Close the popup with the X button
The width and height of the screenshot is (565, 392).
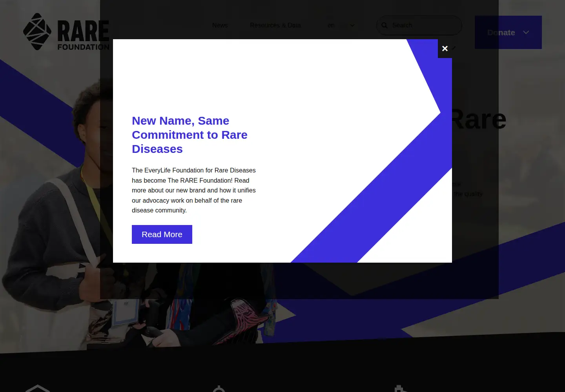click(445, 49)
